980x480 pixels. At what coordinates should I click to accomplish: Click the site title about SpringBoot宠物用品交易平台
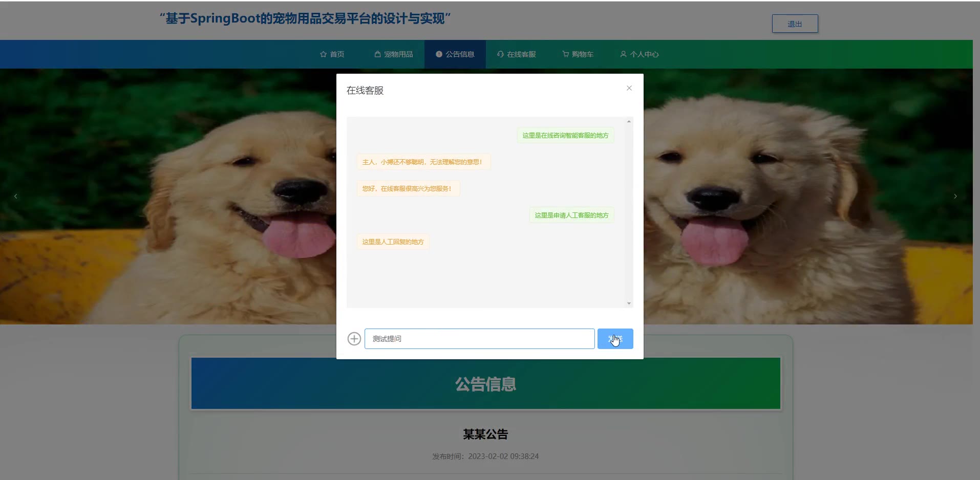pyautogui.click(x=305, y=19)
